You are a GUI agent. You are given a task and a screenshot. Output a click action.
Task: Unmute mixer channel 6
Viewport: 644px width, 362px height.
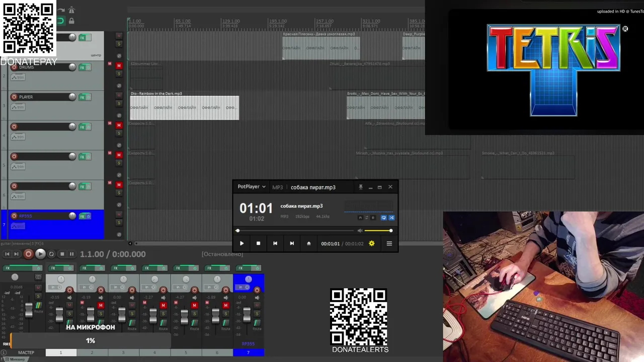pyautogui.click(x=226, y=306)
